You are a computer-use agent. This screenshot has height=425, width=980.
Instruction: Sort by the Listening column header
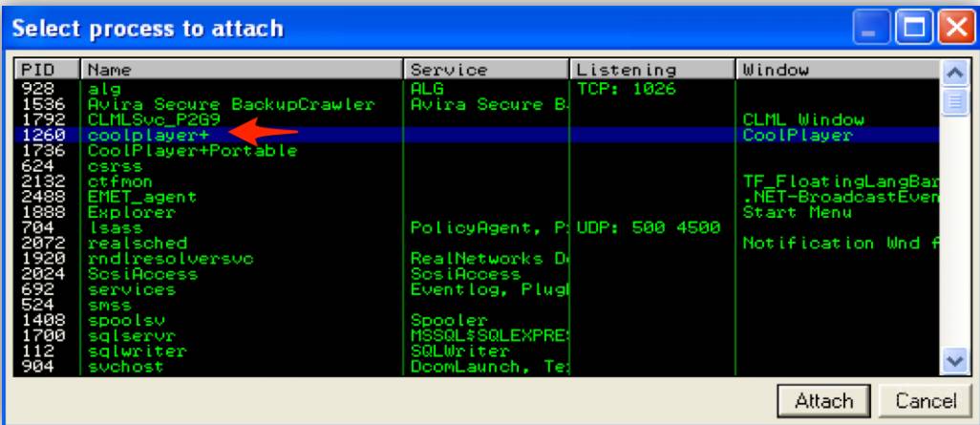point(652,70)
